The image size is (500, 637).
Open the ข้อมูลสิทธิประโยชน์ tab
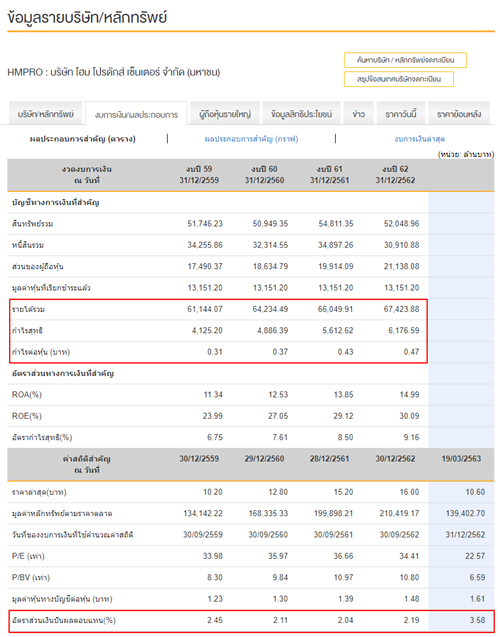coord(301,114)
